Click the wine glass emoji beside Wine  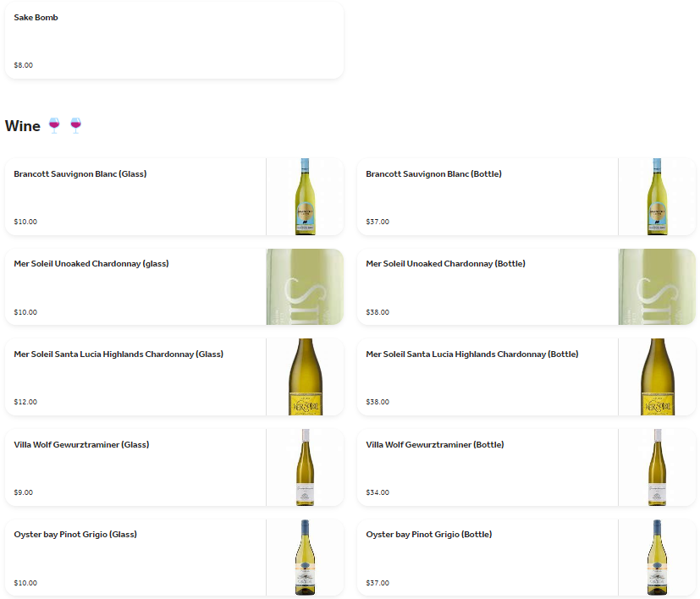pyautogui.click(x=55, y=125)
